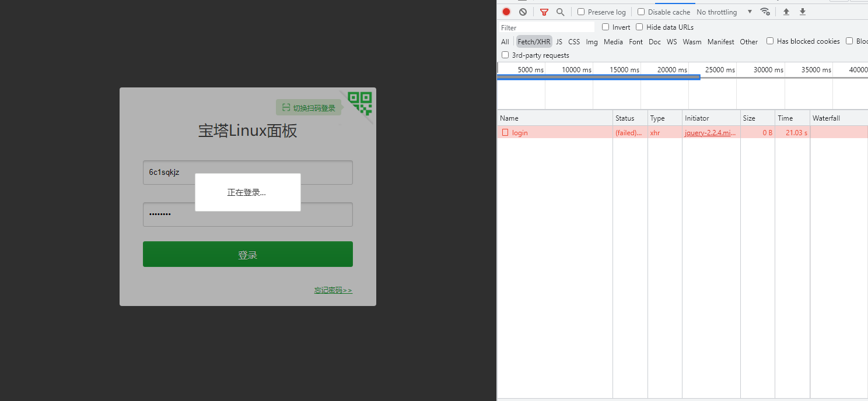
Task: Click the 切换扫码登录 switch button
Action: point(309,108)
